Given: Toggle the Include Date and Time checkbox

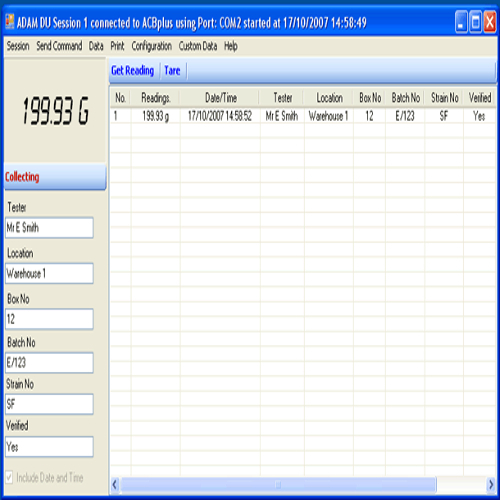Looking at the screenshot, I should coord(9,477).
